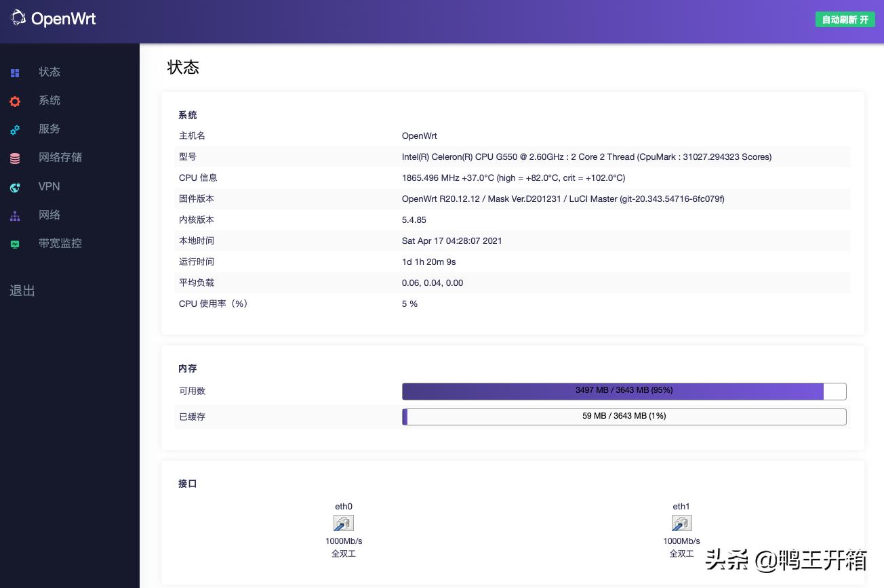Click the 网络 network icon in sidebar
884x588 pixels.
(x=15, y=216)
